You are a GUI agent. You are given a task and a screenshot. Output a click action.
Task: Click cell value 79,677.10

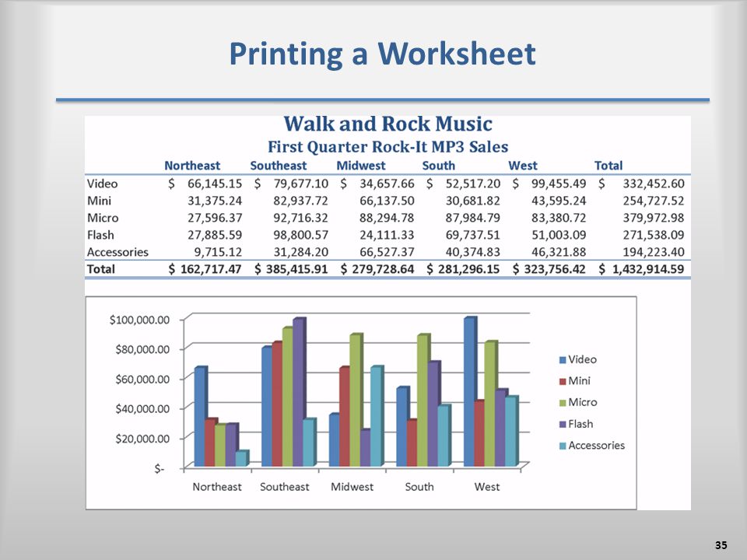coord(300,184)
